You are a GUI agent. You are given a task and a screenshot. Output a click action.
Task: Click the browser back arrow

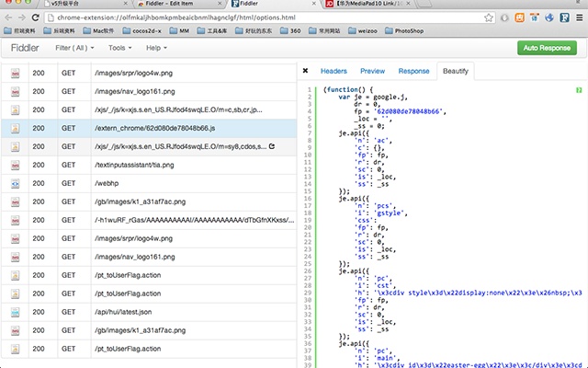tap(9, 18)
